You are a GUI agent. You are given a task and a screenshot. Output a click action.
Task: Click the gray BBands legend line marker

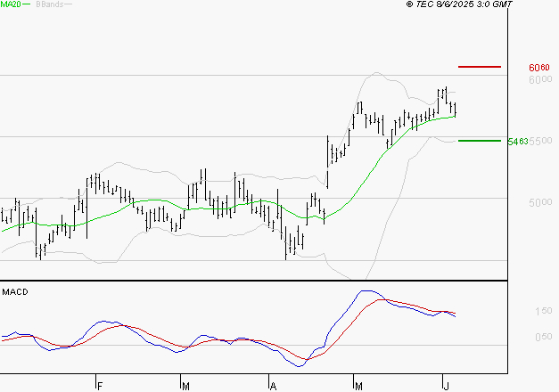point(68,5)
